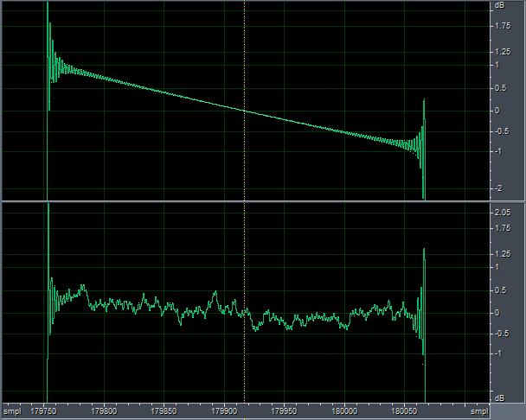The height and width of the screenshot is (420, 526).
Task: Click -0.5 on the lower channel dB scale
Action: tap(502, 334)
